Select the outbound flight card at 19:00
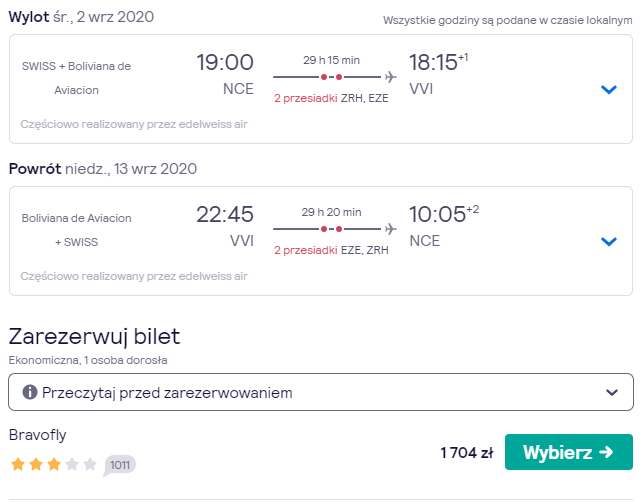The height and width of the screenshot is (502, 644). pos(321,89)
